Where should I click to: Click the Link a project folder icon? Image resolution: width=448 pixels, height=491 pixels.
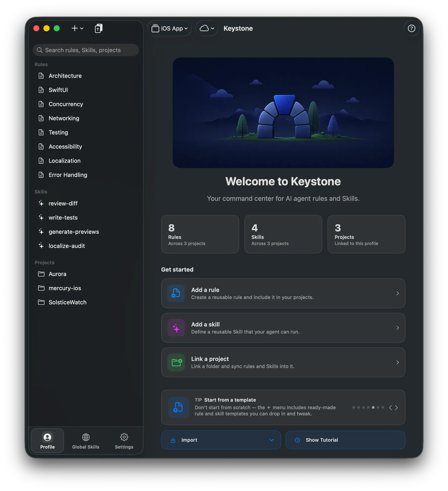(x=176, y=362)
